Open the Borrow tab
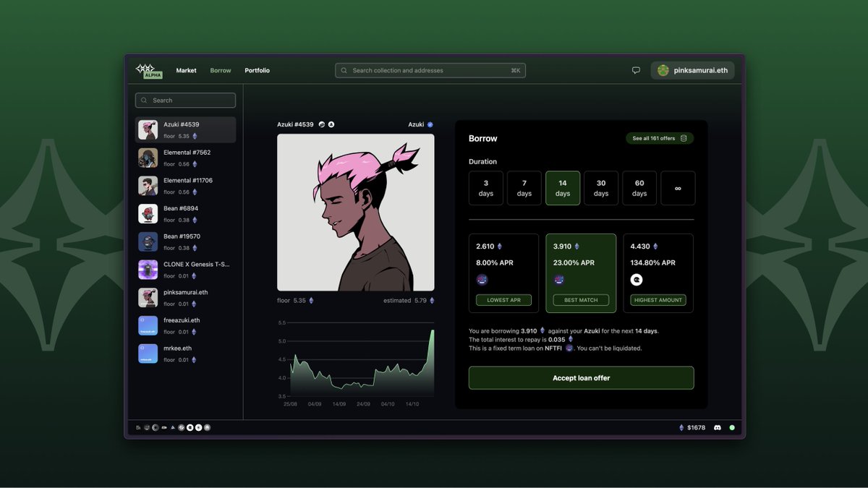Screen dimensions: 868x488 click(221, 70)
